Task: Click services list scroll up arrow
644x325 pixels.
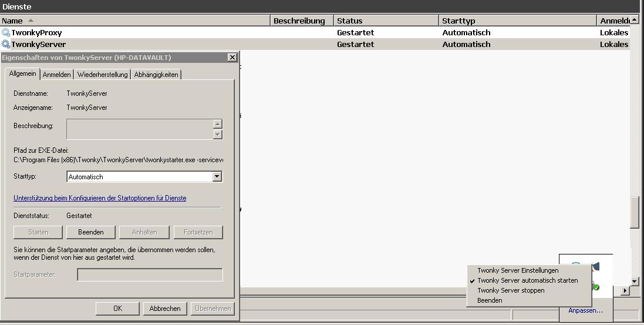Action: point(635,19)
